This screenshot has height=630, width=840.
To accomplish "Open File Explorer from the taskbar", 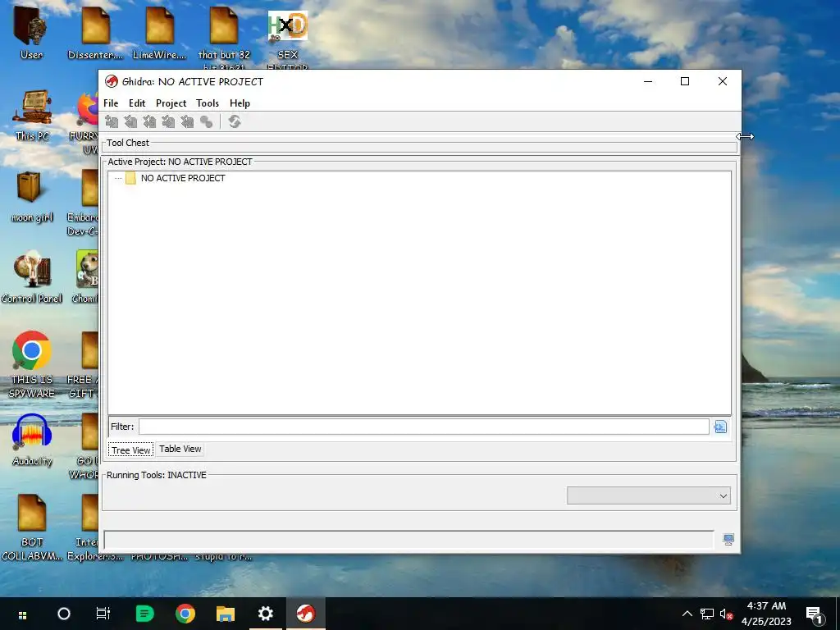I will coord(226,614).
